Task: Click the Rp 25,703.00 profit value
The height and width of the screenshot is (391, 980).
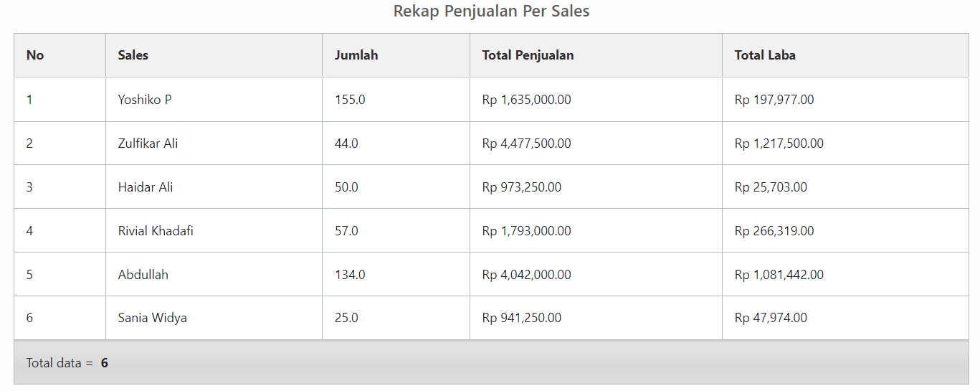Action: pyautogui.click(x=771, y=187)
